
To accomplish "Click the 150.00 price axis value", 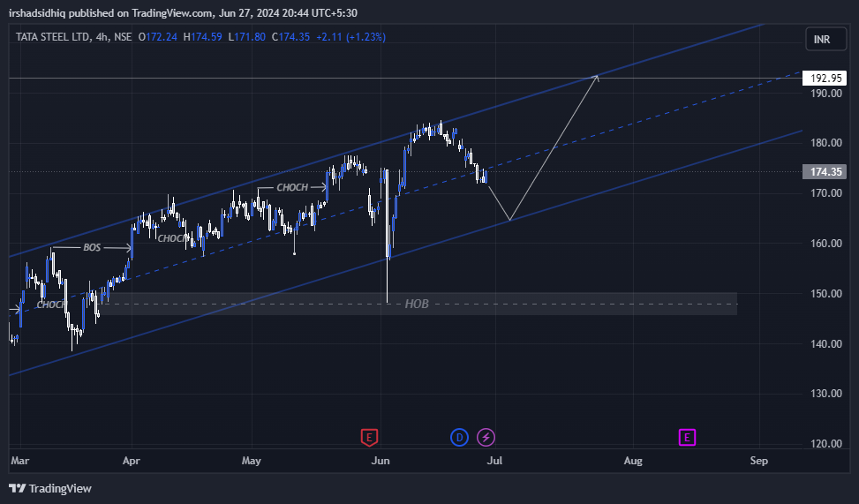I will click(x=826, y=294).
